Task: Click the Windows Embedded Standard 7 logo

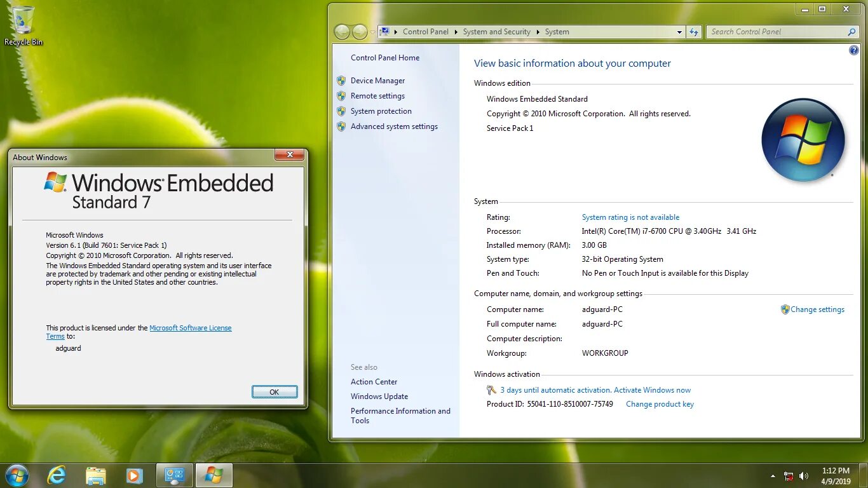Action: tap(159, 191)
